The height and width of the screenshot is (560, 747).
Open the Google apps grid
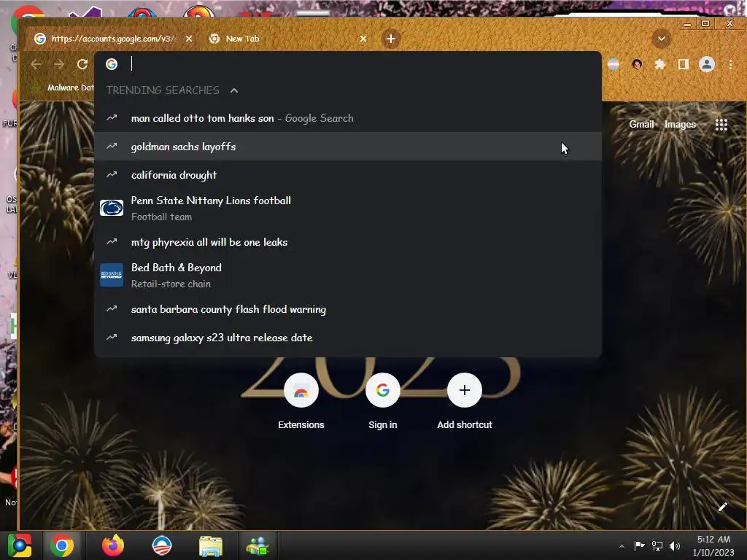click(x=721, y=124)
